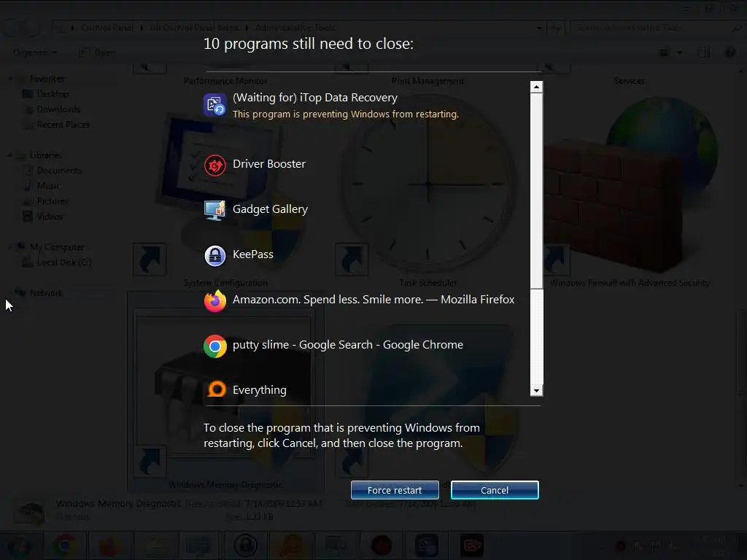Click the Mozilla Firefox icon in the program list

215,300
